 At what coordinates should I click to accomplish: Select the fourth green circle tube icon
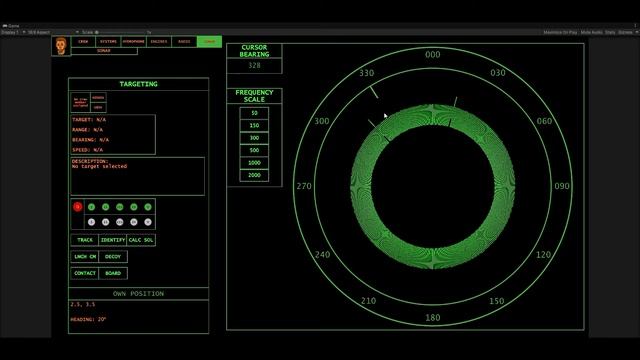(134, 207)
